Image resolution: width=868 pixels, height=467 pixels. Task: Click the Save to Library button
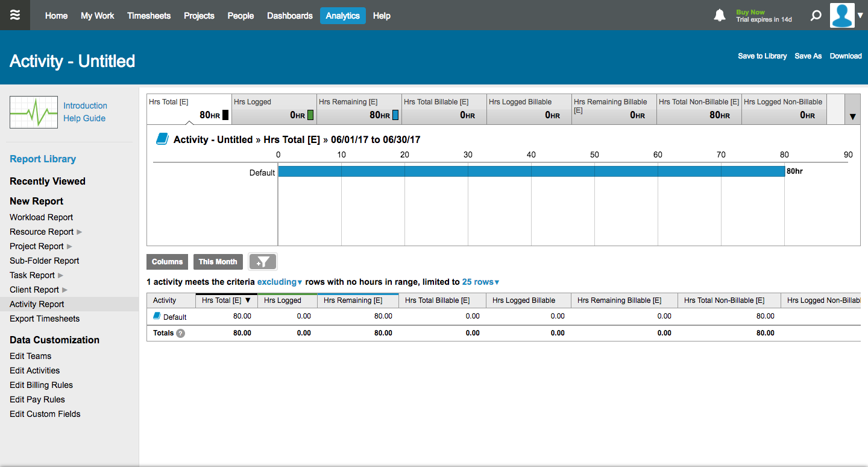click(x=763, y=56)
